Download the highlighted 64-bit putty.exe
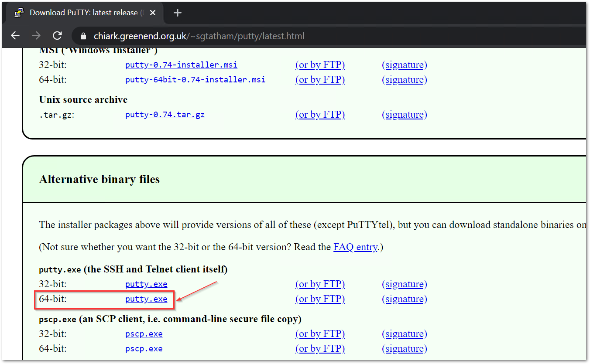The width and height of the screenshot is (590, 364). pos(146,299)
